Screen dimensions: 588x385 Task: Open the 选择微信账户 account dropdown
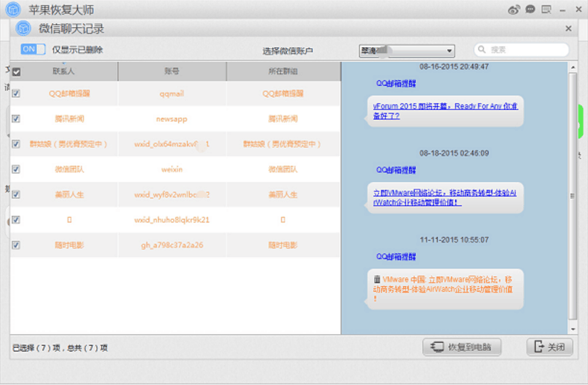click(407, 51)
